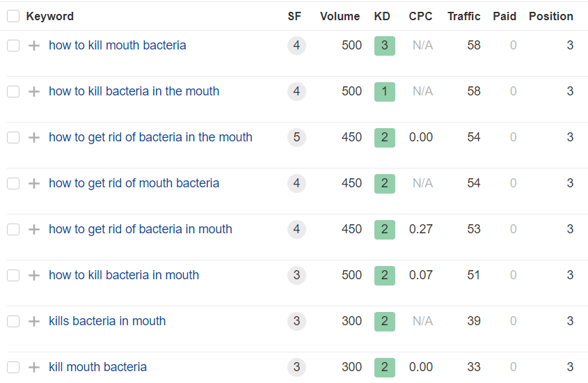Sort by the Position column header

pyautogui.click(x=550, y=17)
